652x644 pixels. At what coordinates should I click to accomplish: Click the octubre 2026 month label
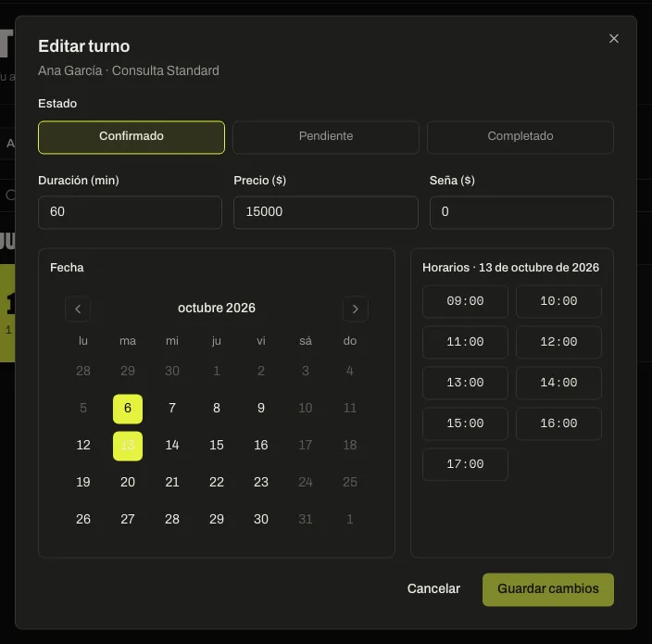click(x=217, y=309)
